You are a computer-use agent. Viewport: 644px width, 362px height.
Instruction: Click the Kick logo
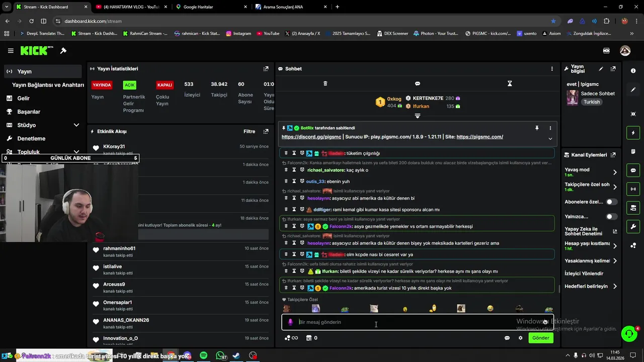[37, 51]
